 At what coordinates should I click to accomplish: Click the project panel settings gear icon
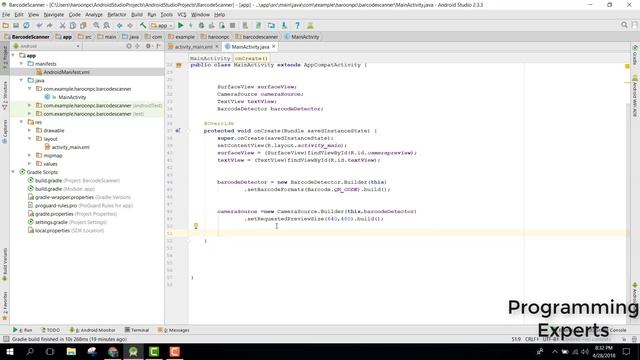[x=148, y=46]
